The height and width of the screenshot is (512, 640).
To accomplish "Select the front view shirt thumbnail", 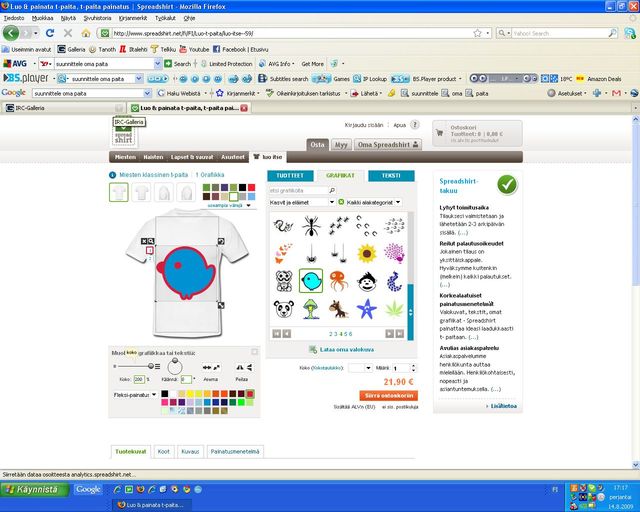I will point(119,192).
